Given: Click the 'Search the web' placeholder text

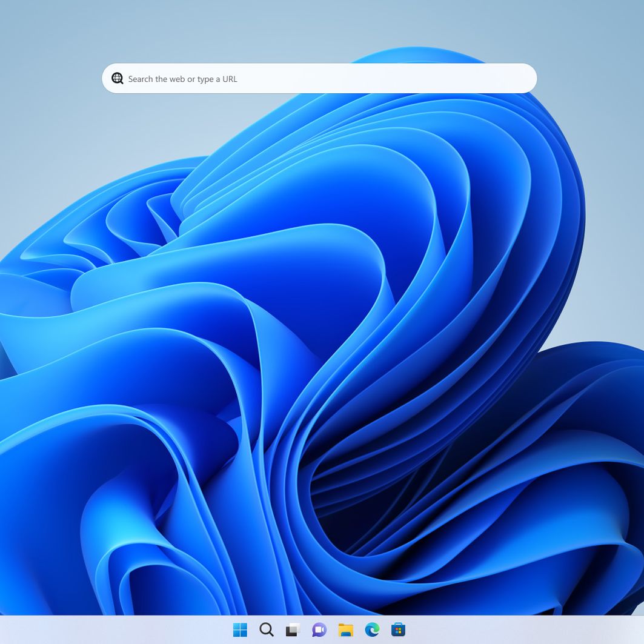Looking at the screenshot, I should [x=182, y=79].
